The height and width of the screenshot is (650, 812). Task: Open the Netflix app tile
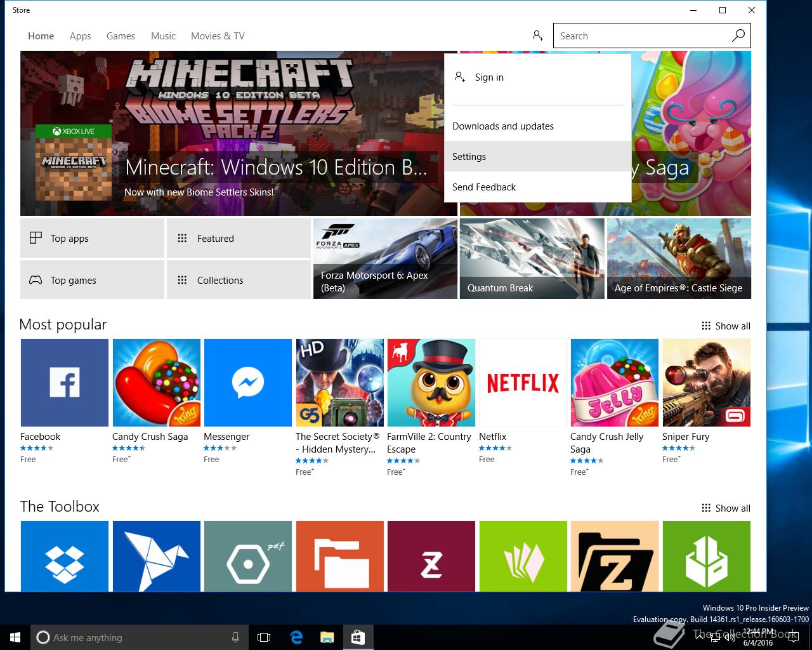point(523,383)
